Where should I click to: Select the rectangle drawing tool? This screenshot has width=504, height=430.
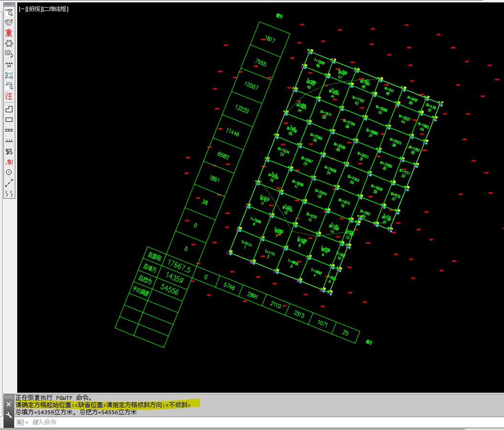(x=9, y=120)
